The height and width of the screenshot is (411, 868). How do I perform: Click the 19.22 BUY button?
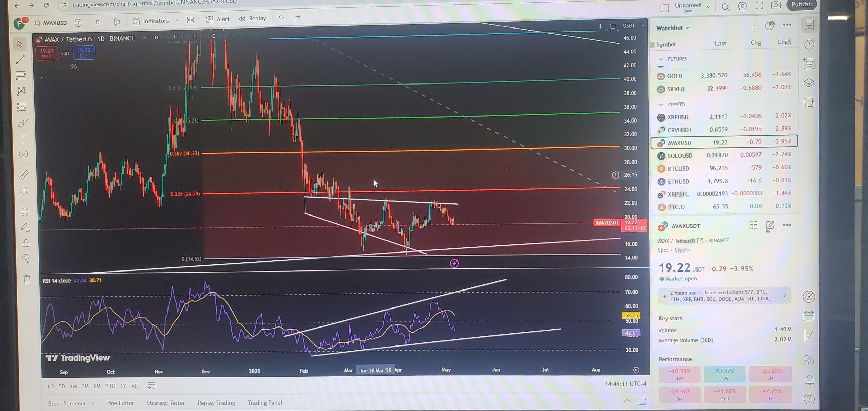[84, 53]
